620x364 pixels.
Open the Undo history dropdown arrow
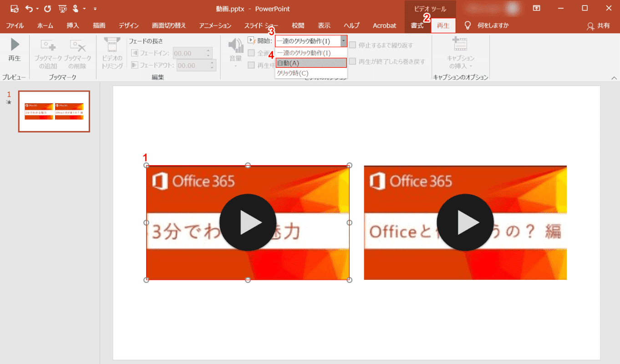pos(37,9)
